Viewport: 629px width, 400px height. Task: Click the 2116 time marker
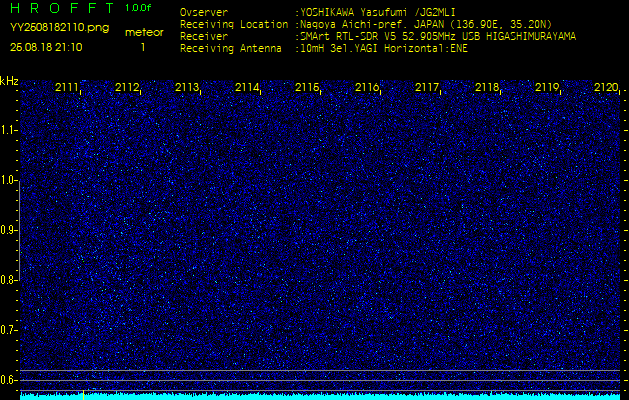367,87
